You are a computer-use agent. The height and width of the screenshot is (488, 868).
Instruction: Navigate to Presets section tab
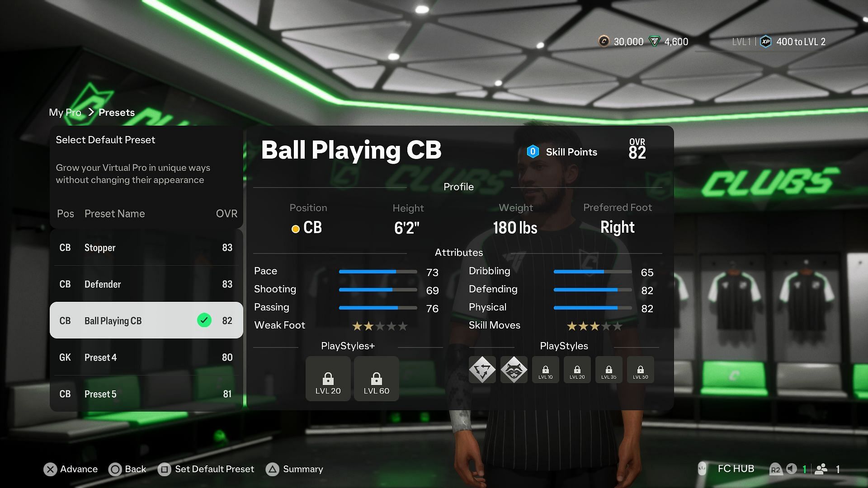click(117, 112)
